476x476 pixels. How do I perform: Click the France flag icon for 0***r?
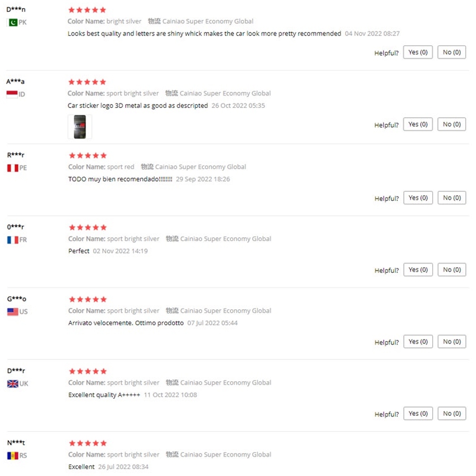click(13, 240)
